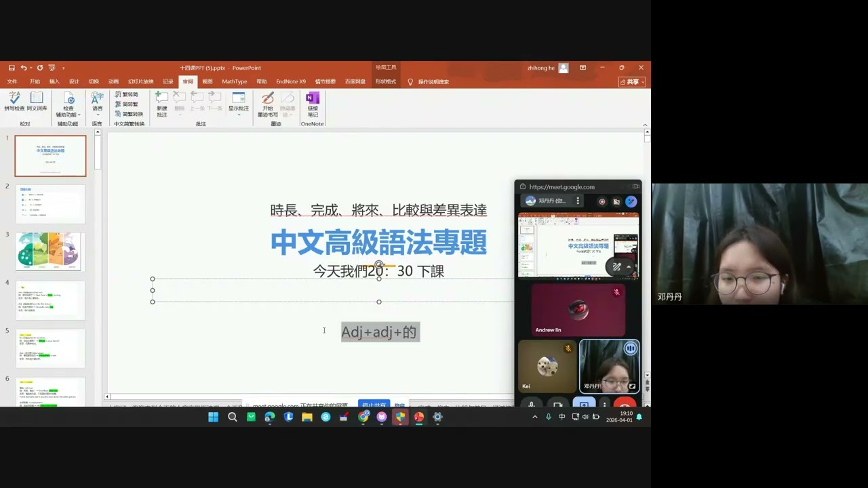The width and height of the screenshot is (868, 488).
Task: Open Simplified/Traditional conversion (简繁转换)
Action: 129,114
